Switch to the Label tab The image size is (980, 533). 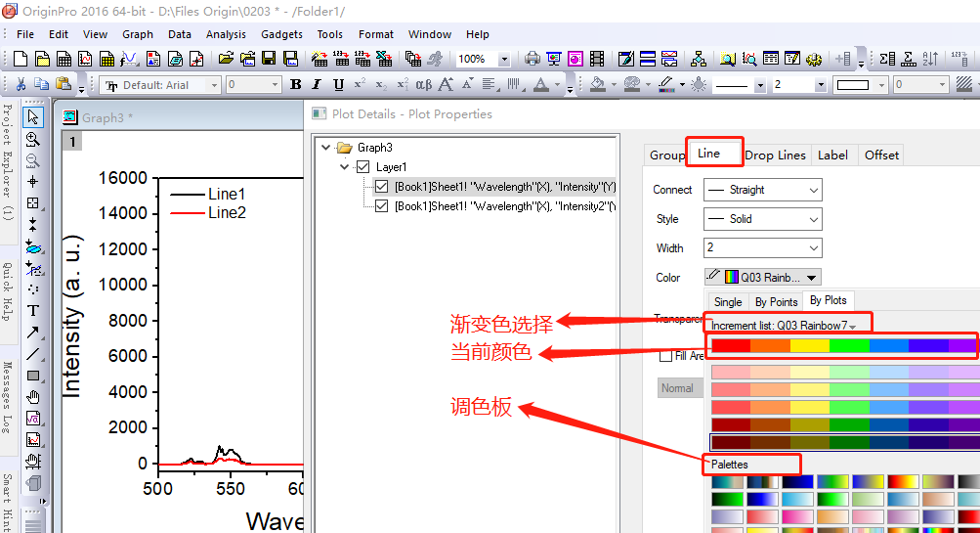(x=832, y=155)
